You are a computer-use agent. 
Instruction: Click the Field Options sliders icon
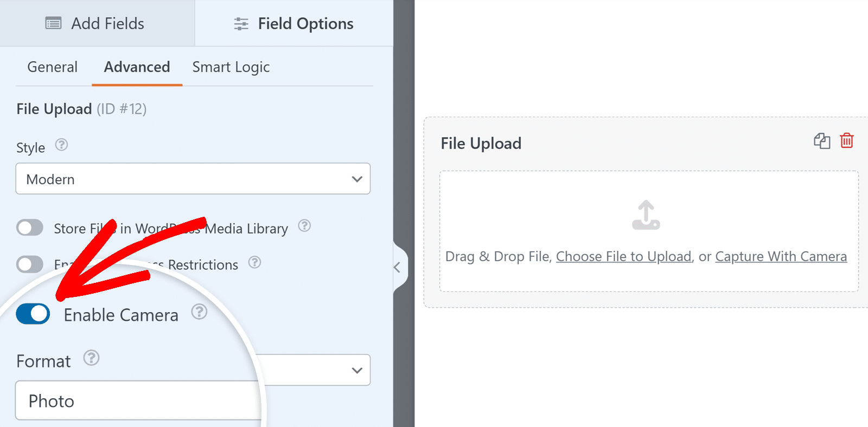click(x=240, y=23)
